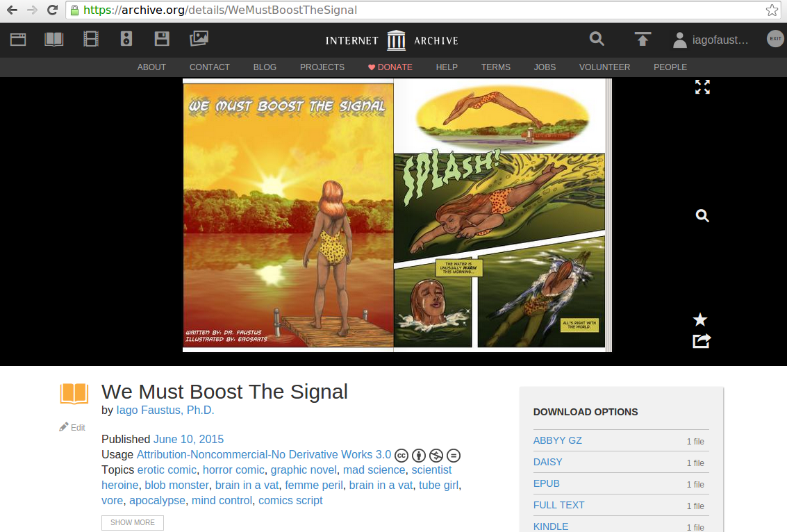Share this item using the share icon
Viewport: 787px width, 532px height.
(x=702, y=341)
